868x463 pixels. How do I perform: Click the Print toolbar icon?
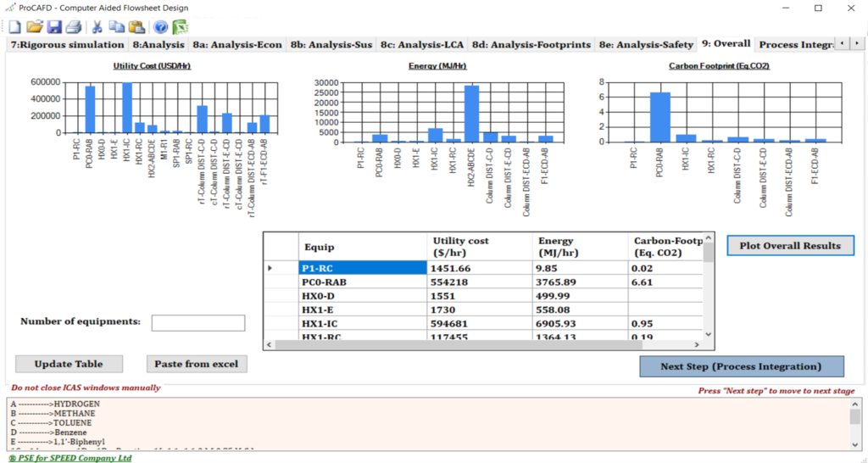(x=74, y=26)
